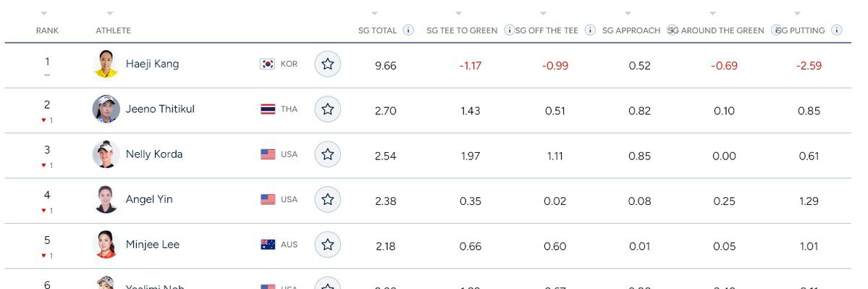This screenshot has width=868, height=289.
Task: Open the sort arrow above SG Total
Action: click(x=374, y=13)
